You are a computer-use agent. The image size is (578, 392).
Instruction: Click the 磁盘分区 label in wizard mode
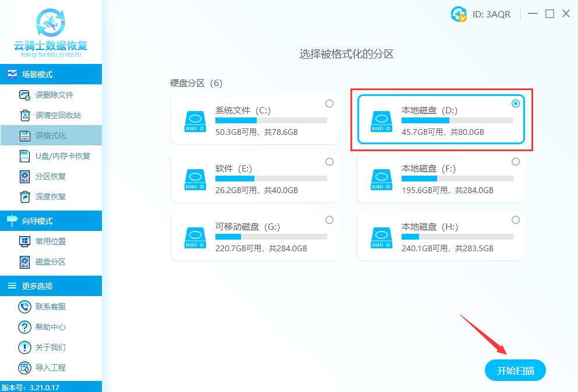(51, 262)
